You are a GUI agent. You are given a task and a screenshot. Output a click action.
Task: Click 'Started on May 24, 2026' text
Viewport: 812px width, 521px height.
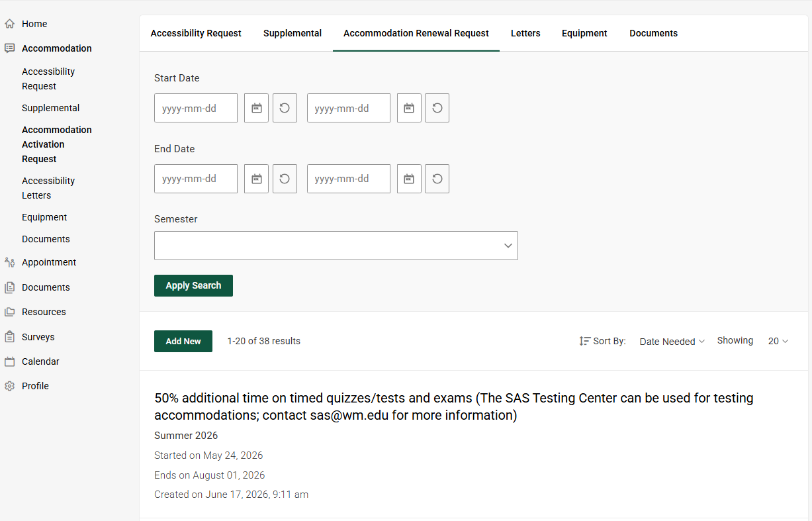[208, 455]
